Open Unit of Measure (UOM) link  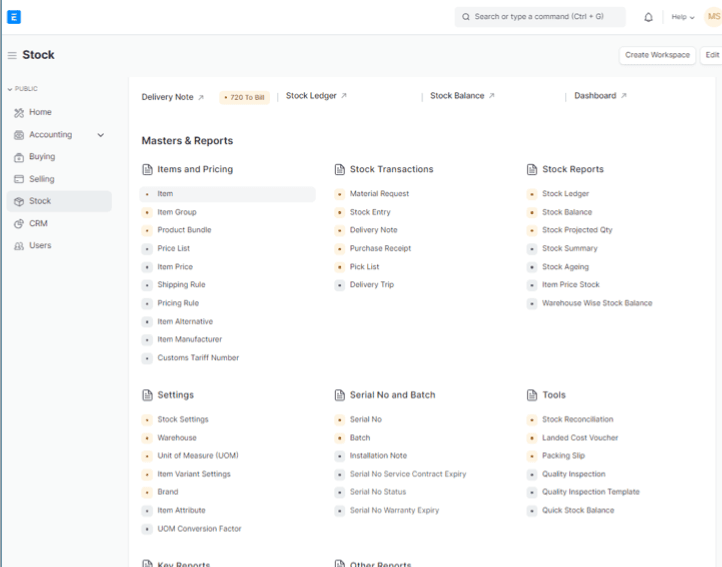(x=198, y=456)
